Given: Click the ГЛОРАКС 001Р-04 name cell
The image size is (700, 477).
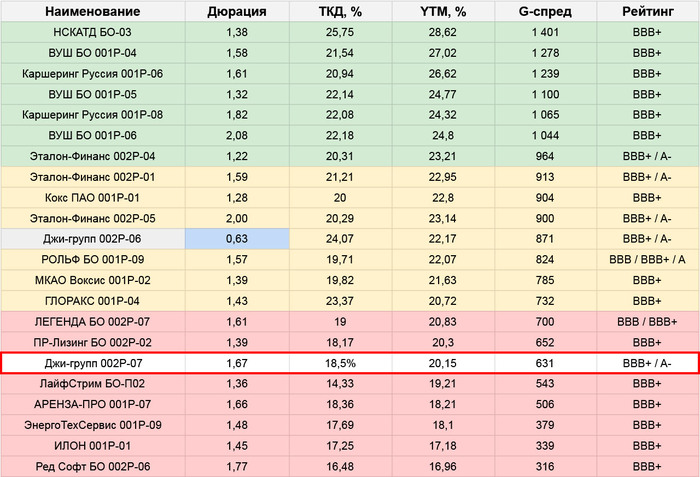Looking at the screenshot, I should point(93,301).
